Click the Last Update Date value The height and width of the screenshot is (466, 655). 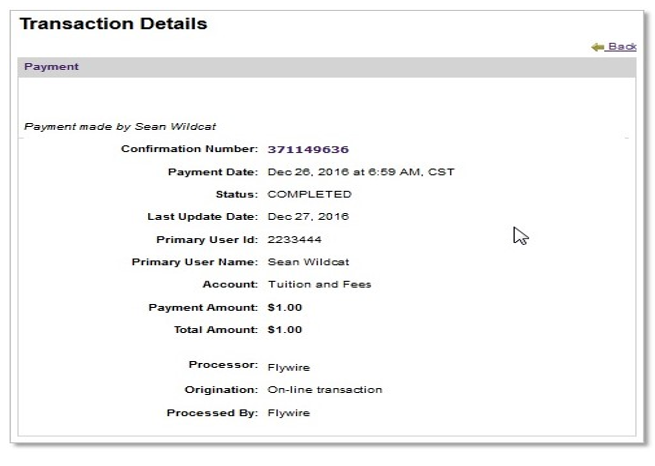pos(308,217)
